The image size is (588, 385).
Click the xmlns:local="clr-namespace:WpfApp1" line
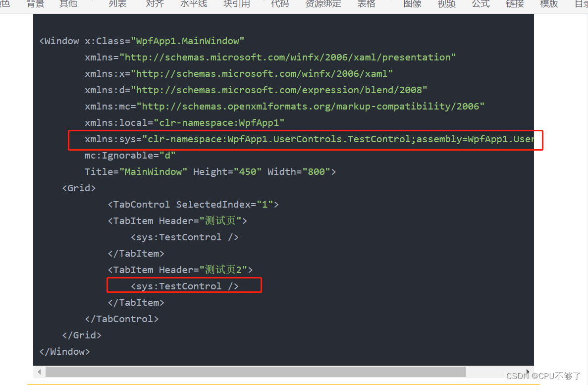[x=184, y=123]
